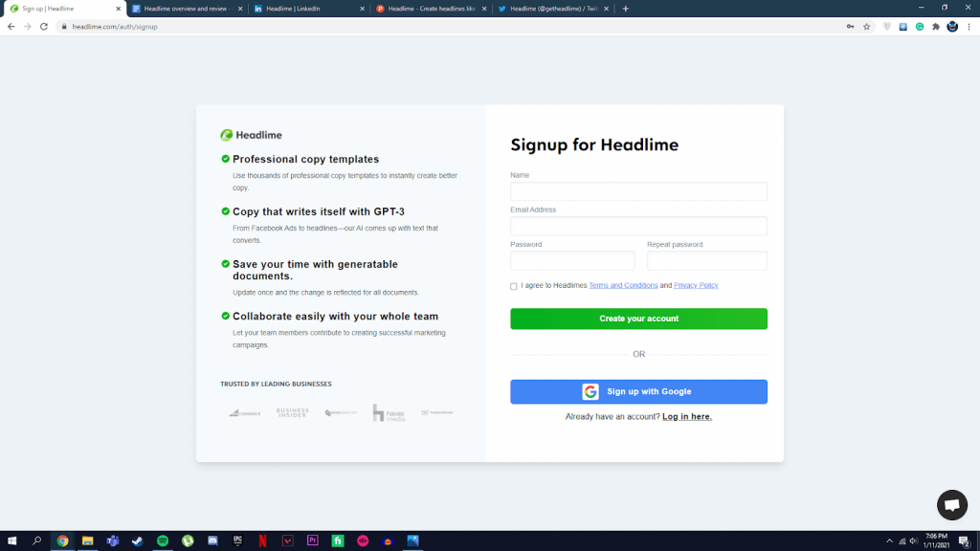The height and width of the screenshot is (551, 980).
Task: Show hidden system tray icons
Action: [889, 541]
